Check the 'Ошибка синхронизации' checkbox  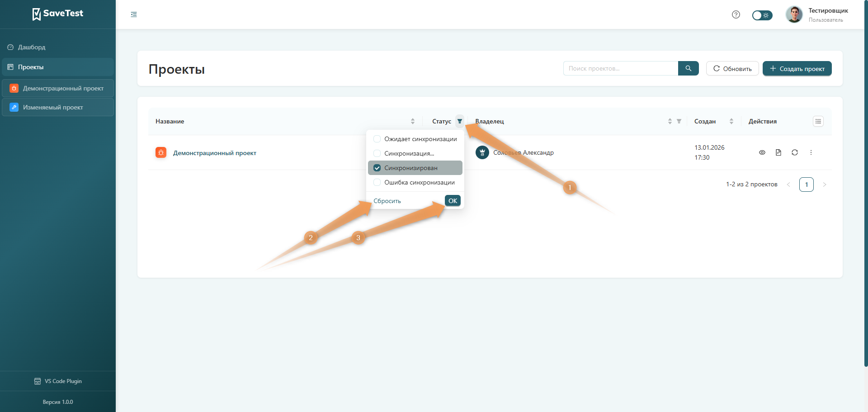(x=377, y=182)
